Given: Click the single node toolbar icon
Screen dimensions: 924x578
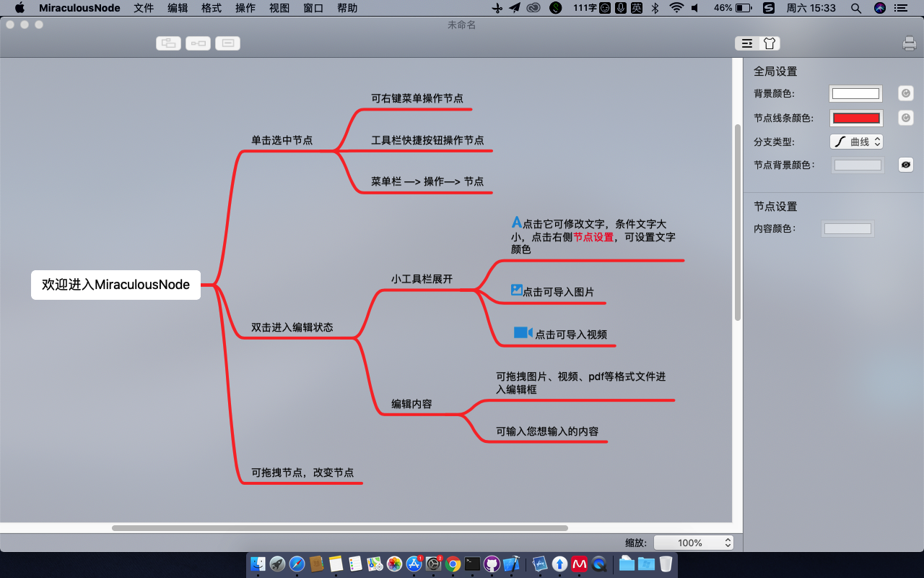Looking at the screenshot, I should point(228,43).
